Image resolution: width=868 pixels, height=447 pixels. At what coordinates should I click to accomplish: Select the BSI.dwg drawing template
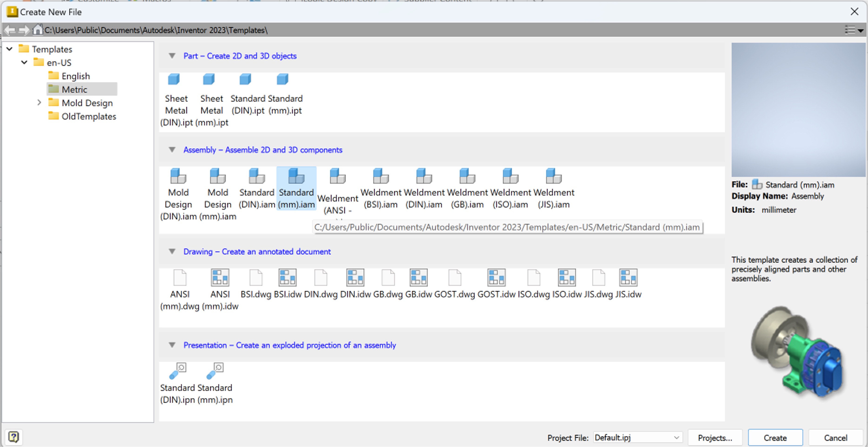pos(256,284)
